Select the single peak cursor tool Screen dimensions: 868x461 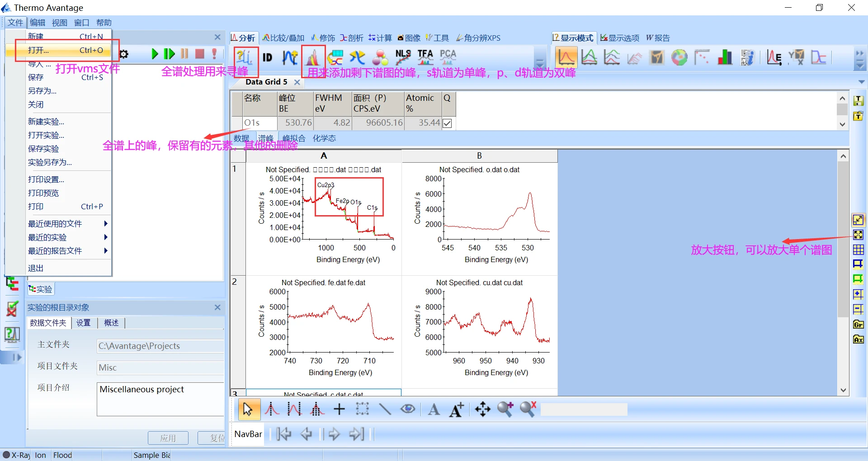(272, 409)
